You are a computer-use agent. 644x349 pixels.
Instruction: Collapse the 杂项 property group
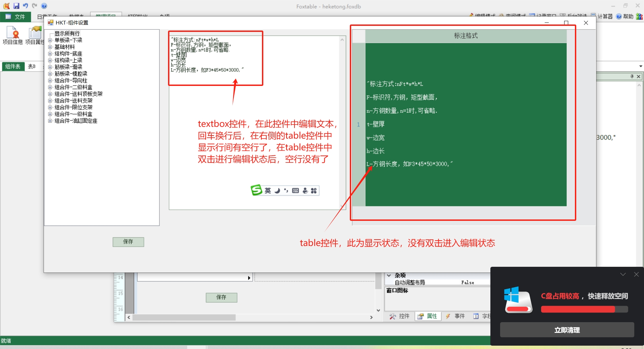[389, 276]
